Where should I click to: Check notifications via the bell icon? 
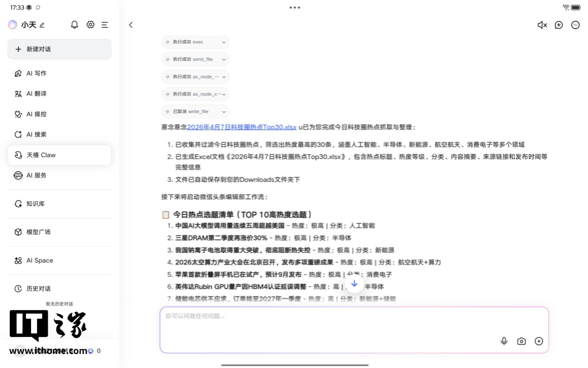74,25
